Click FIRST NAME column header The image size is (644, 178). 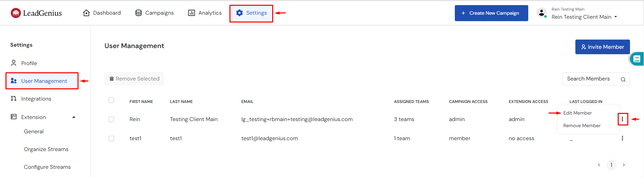coord(141,102)
